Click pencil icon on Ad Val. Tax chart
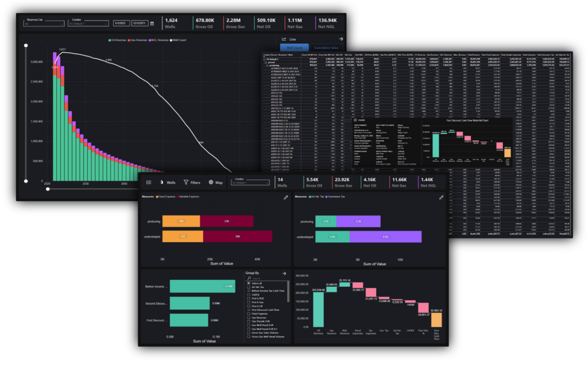 [441, 197]
